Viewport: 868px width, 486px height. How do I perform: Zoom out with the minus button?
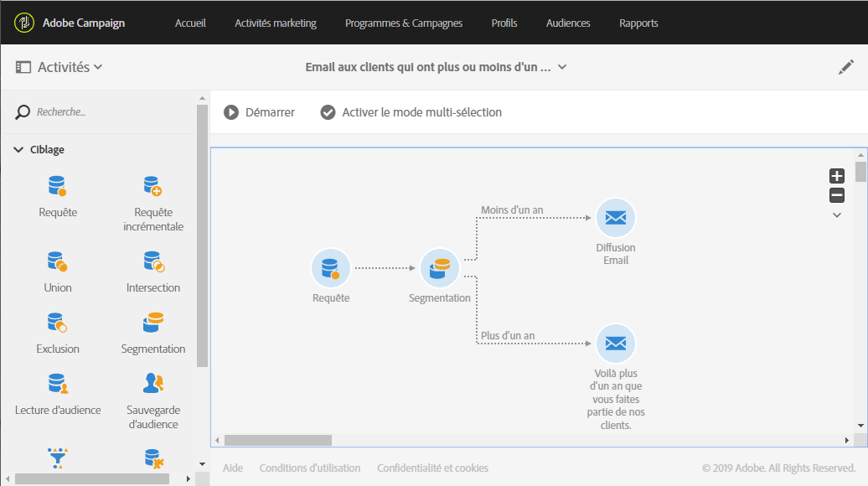tap(836, 196)
